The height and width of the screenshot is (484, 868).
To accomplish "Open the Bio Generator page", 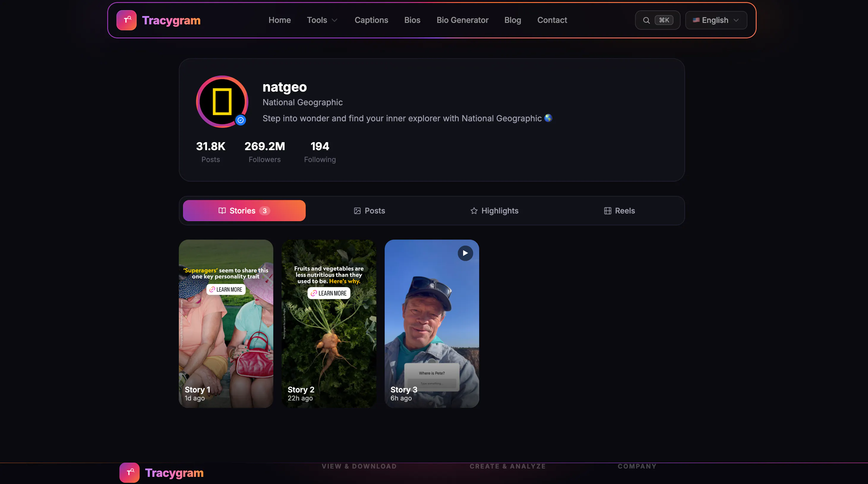I will tap(462, 20).
